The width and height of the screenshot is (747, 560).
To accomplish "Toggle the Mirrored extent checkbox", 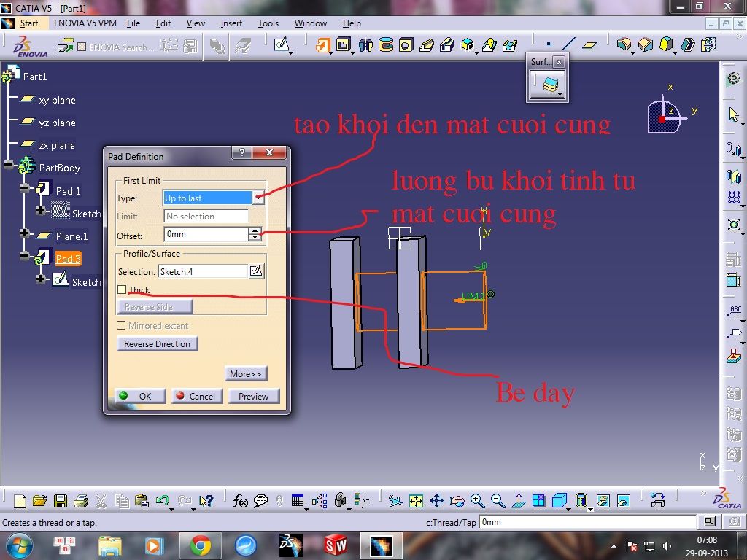I will [x=121, y=325].
